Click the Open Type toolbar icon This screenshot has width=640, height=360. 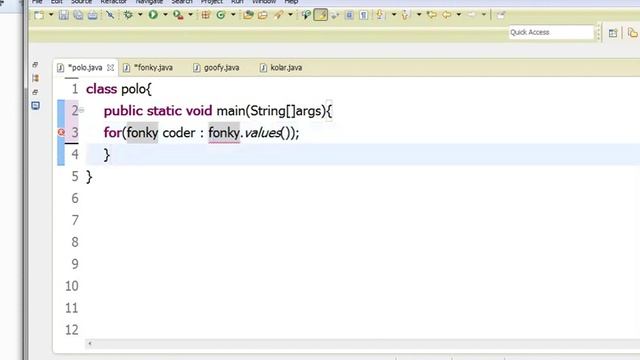click(248, 15)
